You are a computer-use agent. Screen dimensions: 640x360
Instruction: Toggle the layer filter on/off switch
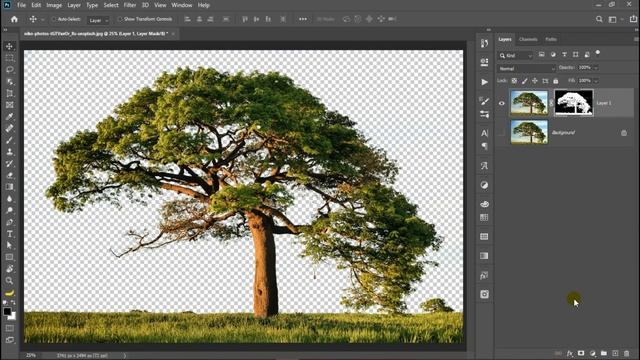point(598,53)
